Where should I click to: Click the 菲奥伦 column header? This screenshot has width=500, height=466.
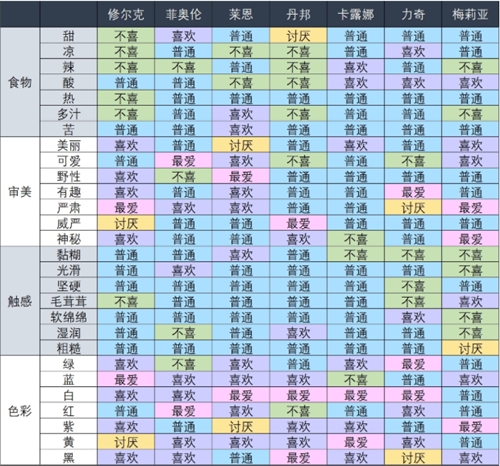(x=183, y=14)
